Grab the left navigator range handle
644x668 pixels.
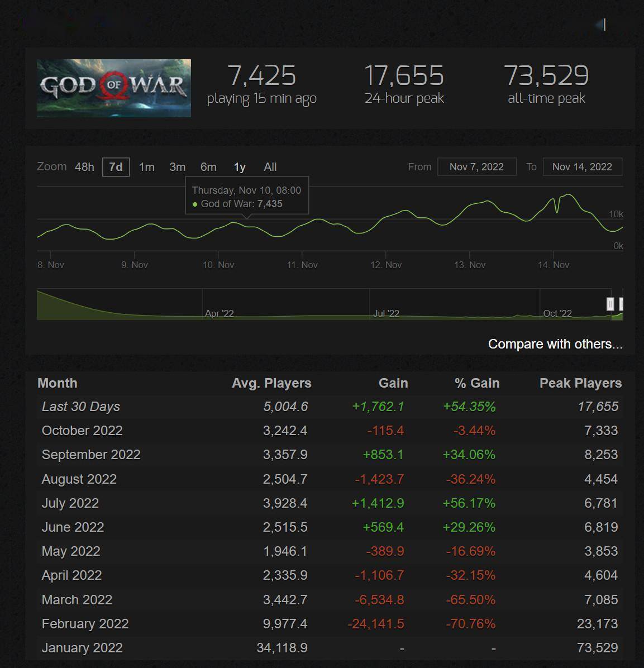tap(610, 304)
